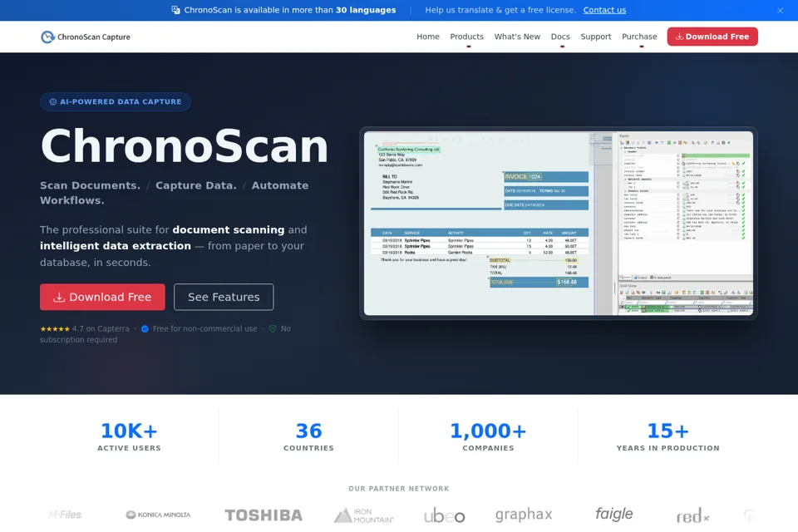Go to the Home menu item

click(427, 37)
